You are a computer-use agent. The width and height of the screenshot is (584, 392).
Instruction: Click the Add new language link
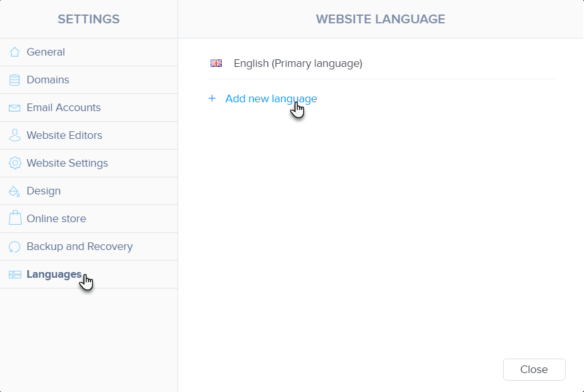click(271, 98)
